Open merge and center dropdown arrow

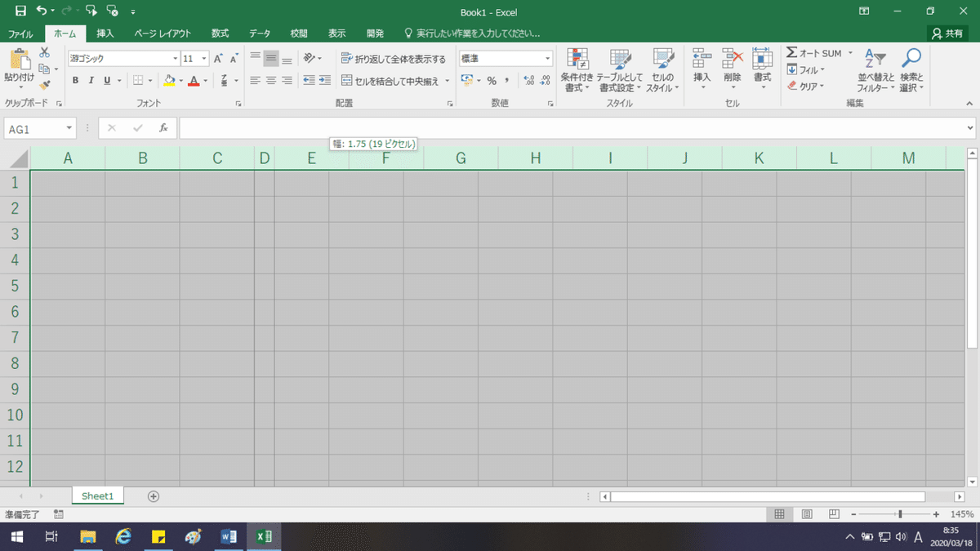(448, 80)
